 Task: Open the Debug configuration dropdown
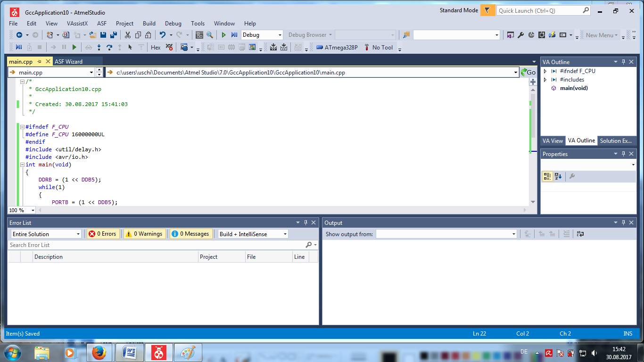pos(280,35)
